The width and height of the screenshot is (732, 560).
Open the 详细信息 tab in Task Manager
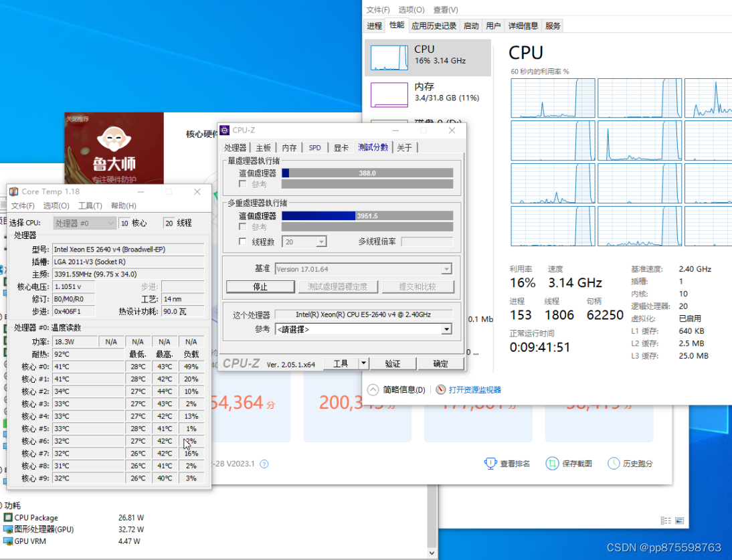click(523, 25)
